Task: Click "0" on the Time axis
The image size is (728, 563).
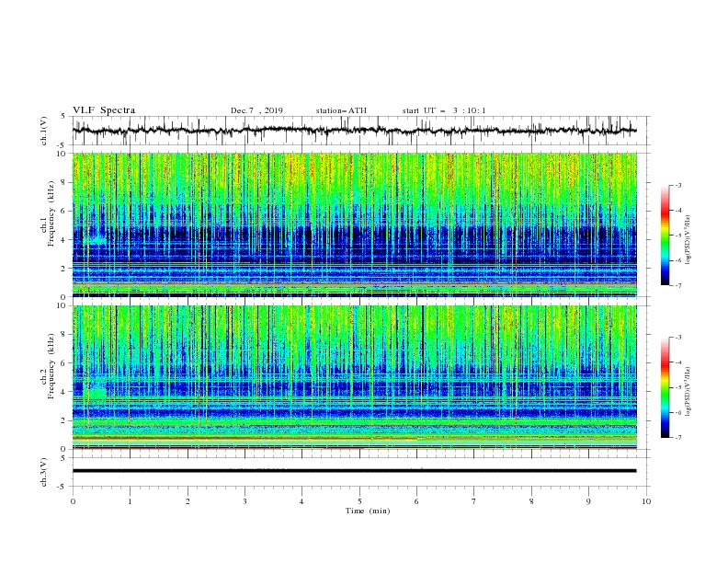Action: pyautogui.click(x=73, y=501)
